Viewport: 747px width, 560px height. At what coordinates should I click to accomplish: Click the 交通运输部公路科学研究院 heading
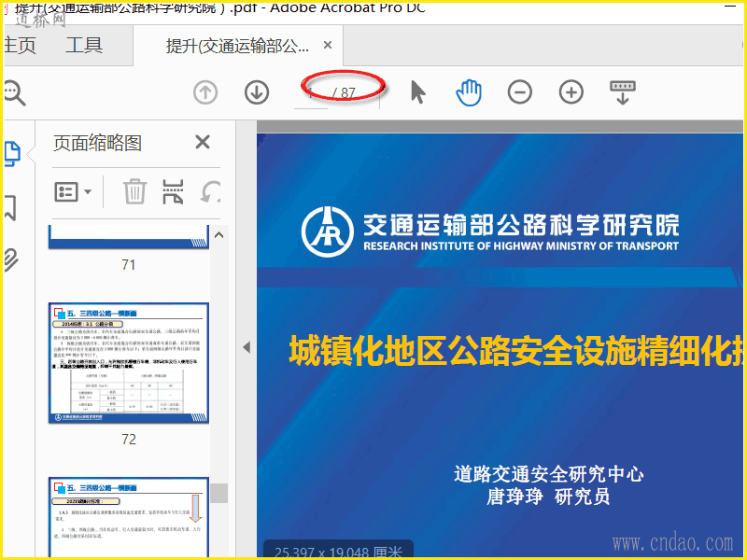click(521, 225)
